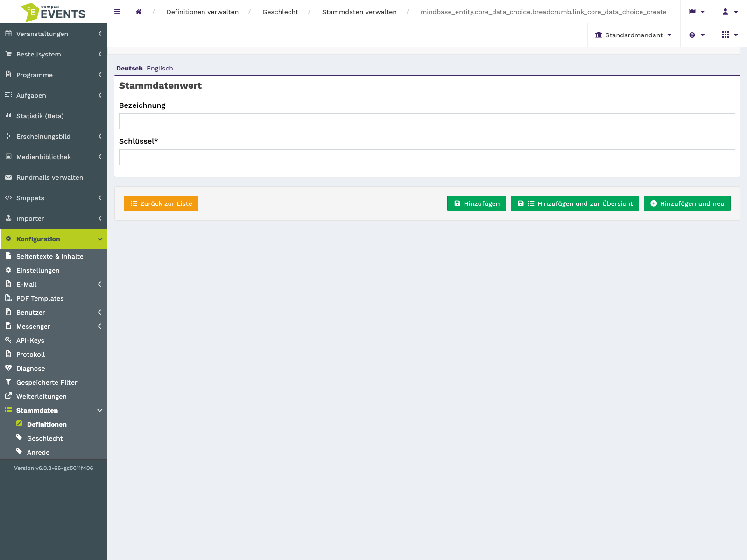The width and height of the screenshot is (747, 560).
Task: Click the PDF Templates file icon
Action: (x=8, y=298)
